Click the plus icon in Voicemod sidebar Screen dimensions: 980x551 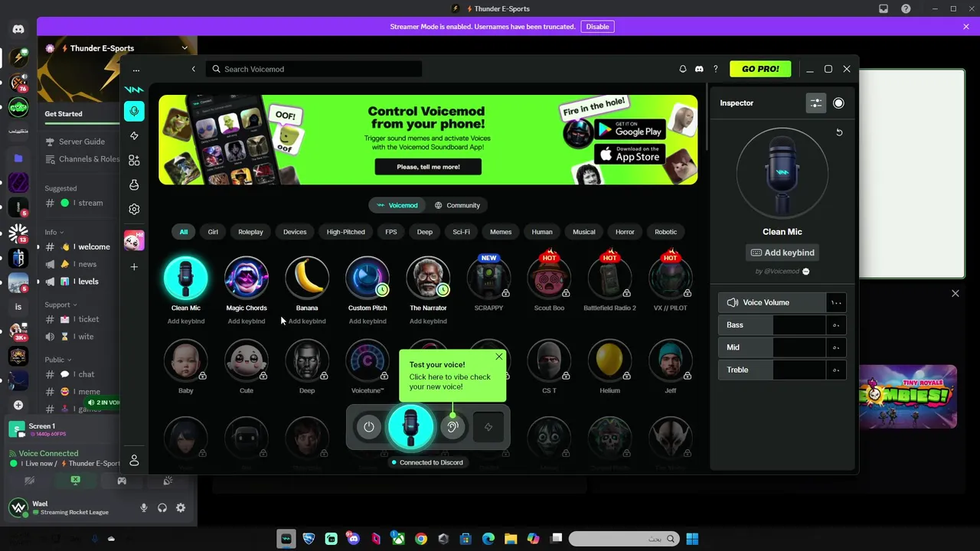pyautogui.click(x=134, y=266)
